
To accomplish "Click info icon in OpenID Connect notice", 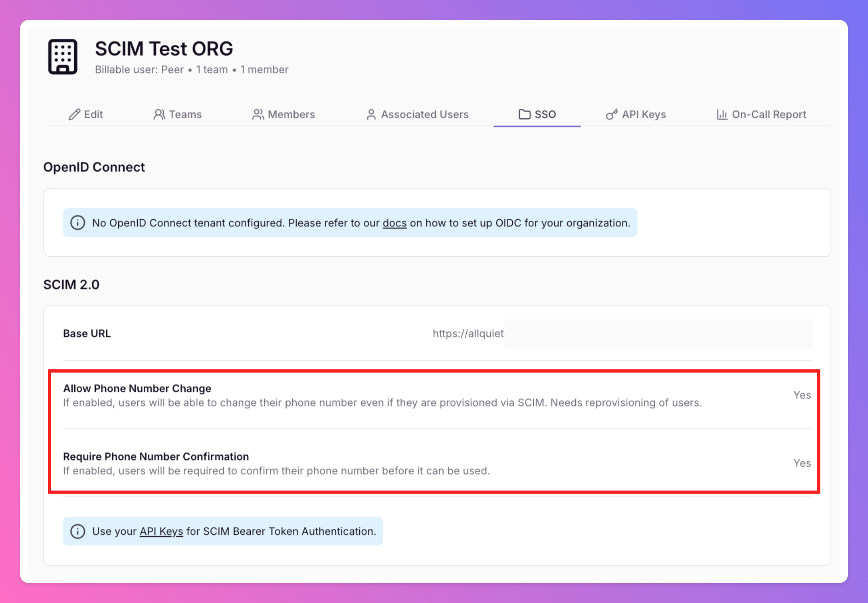I will coord(78,223).
